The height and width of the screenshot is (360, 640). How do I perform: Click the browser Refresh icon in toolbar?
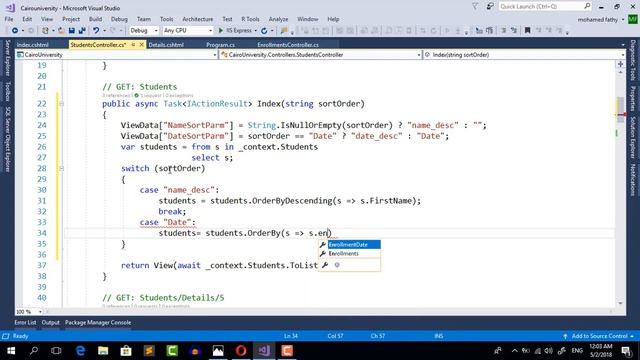[x=264, y=31]
